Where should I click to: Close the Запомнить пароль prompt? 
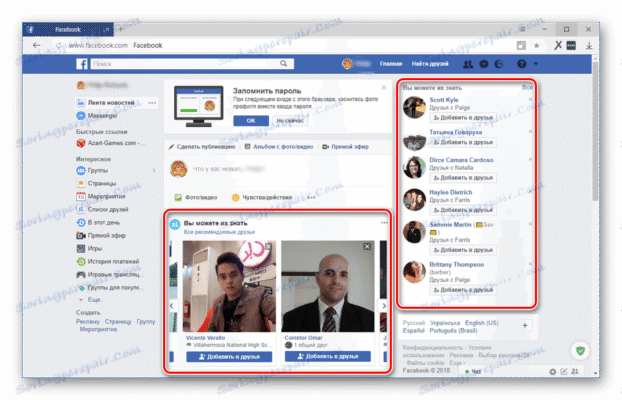click(384, 88)
